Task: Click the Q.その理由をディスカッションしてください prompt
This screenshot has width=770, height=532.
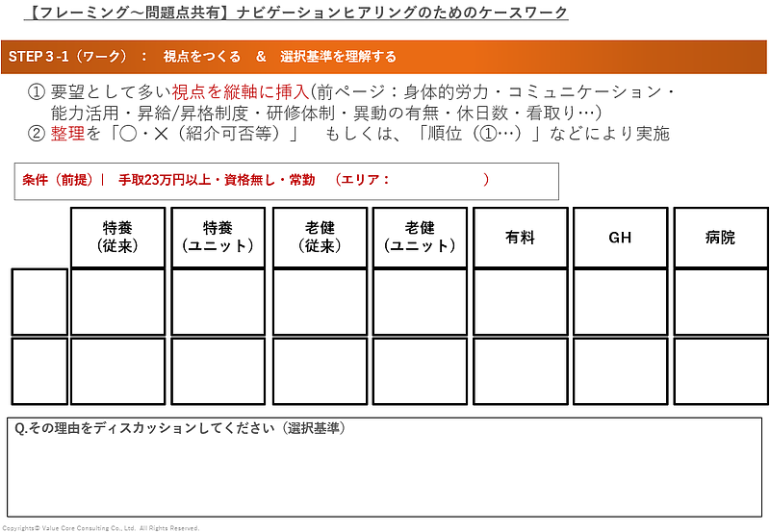Action: click(x=180, y=428)
